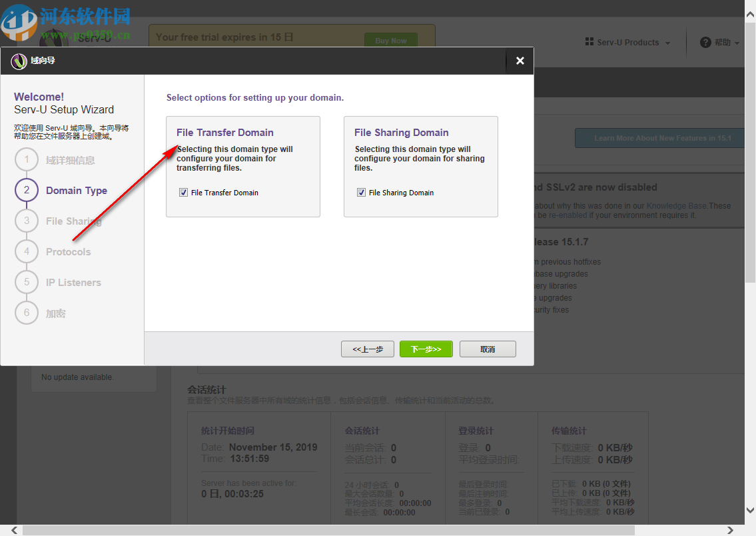This screenshot has height=536, width=756.
Task: Close the domain wizard dialog
Action: coord(520,61)
